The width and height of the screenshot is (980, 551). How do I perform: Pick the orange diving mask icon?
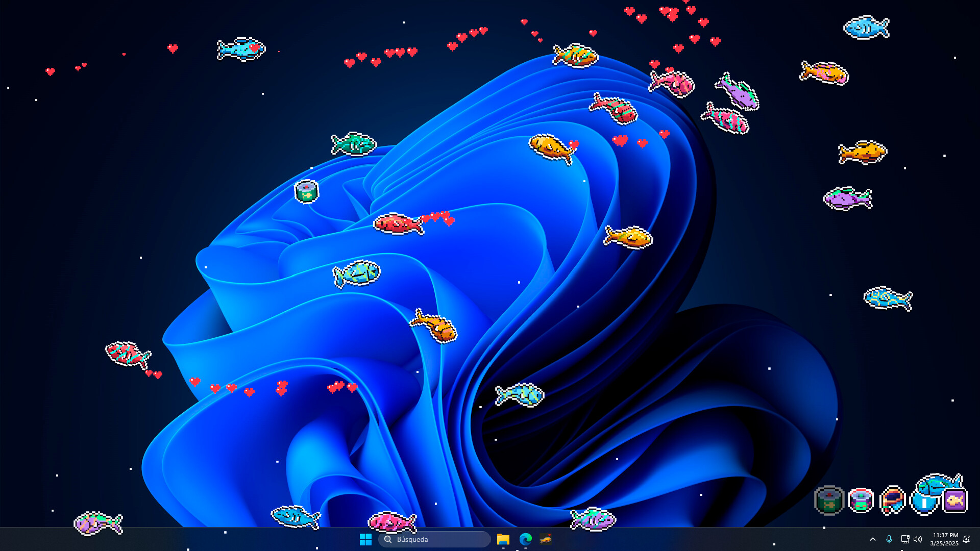point(892,500)
